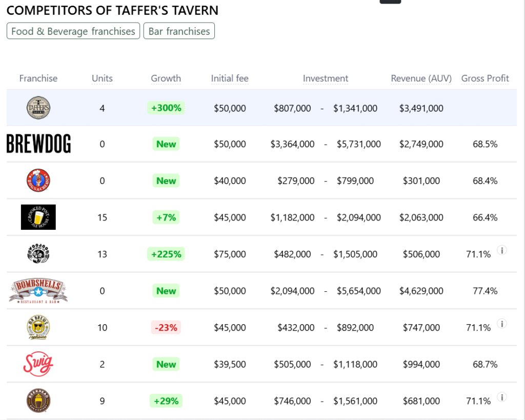Select the Competitors of Taffer's Tavern heading
Image resolution: width=525 pixels, height=420 pixels.
[112, 10]
